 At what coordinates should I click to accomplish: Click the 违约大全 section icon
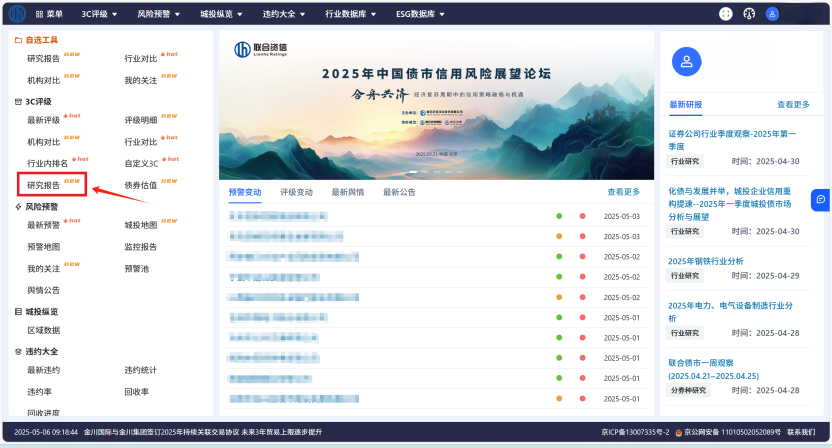[x=18, y=351]
